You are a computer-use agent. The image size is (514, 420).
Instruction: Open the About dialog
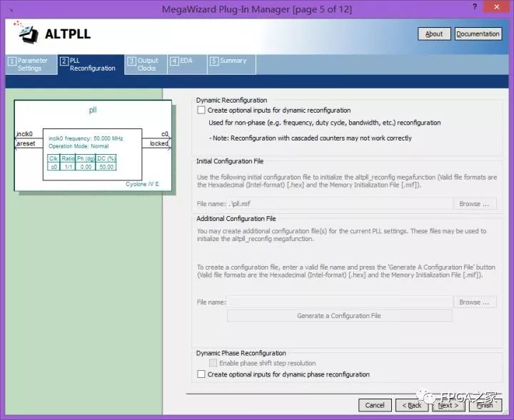434,34
